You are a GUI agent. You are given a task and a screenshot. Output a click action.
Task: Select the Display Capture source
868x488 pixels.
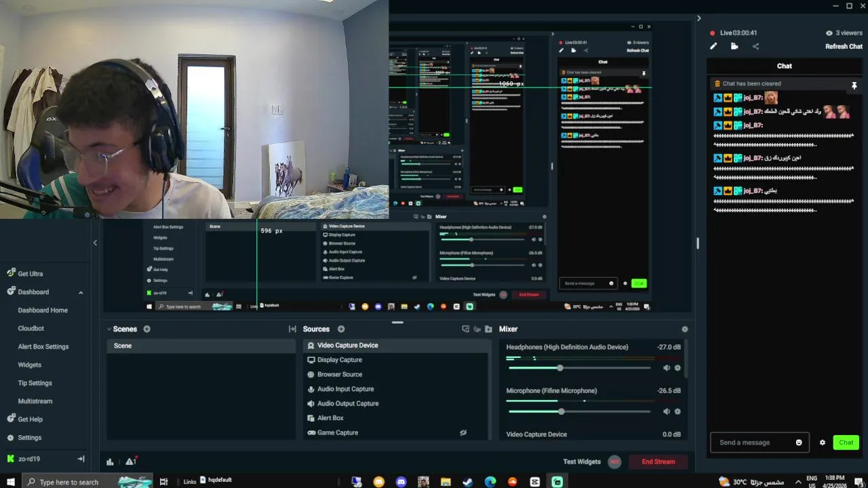pos(396,360)
